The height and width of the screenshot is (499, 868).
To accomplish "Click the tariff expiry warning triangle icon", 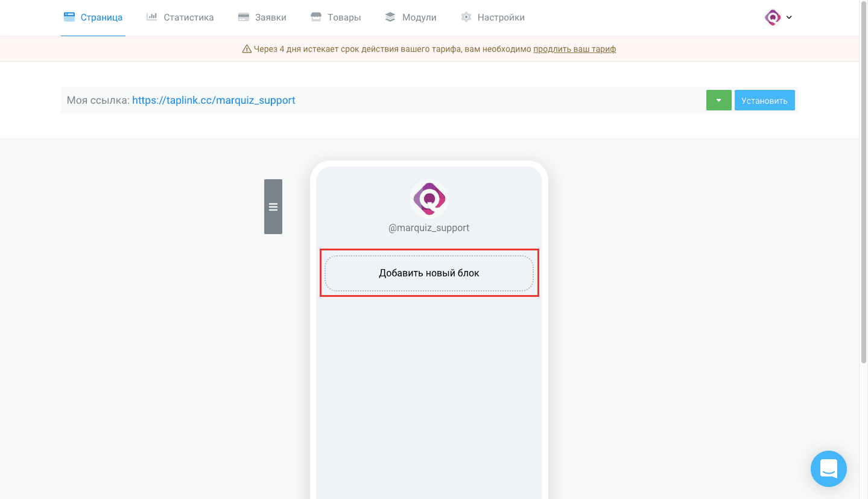I will pyautogui.click(x=247, y=49).
